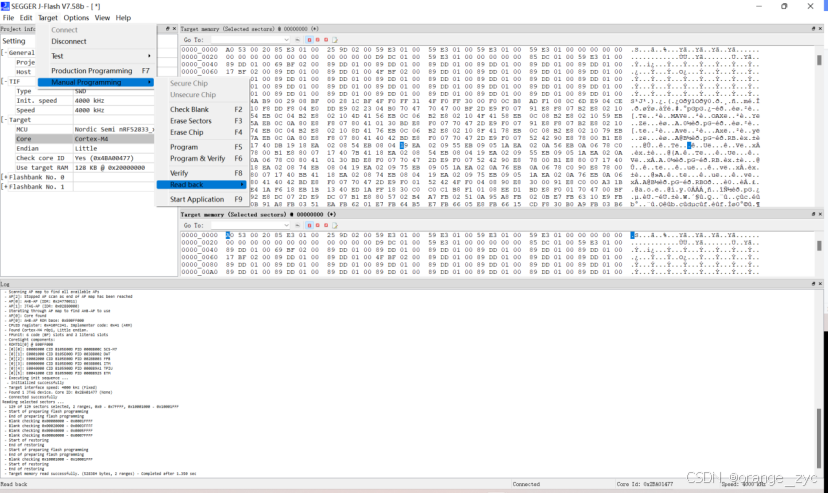Collapse the TIF settings group
This screenshot has height=493, width=829.
(4, 81)
